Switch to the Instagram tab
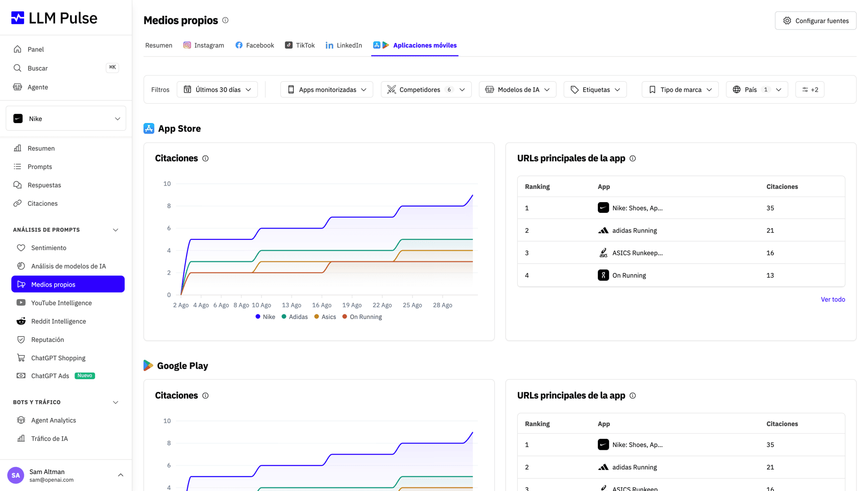 point(204,45)
